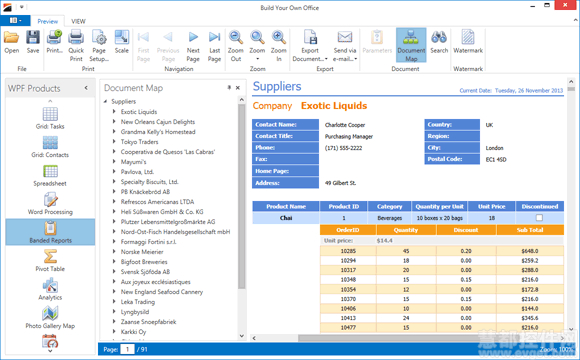This screenshot has width=580, height=360.
Task: Toggle Discontinued checkbox for Chai
Action: (x=539, y=218)
